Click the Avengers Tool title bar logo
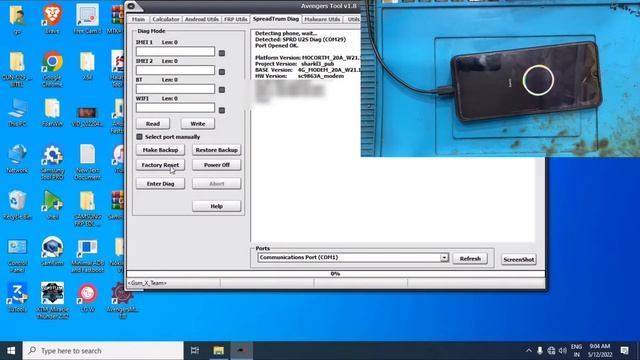Image resolution: width=640 pixels, height=360 pixels. (x=131, y=6)
